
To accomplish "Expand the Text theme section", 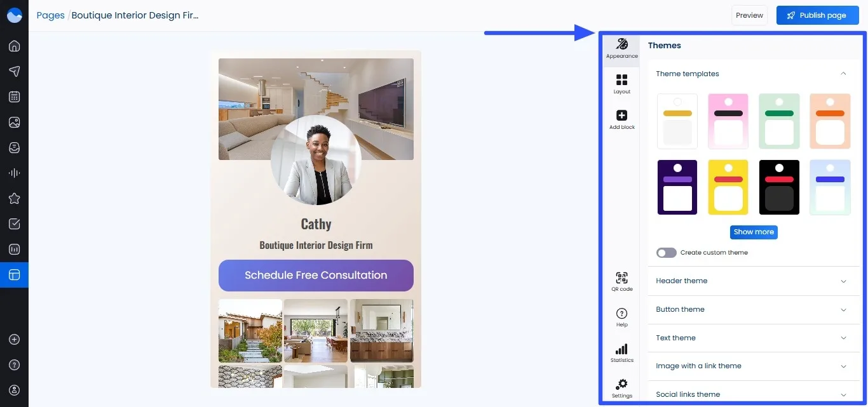I will [x=753, y=338].
